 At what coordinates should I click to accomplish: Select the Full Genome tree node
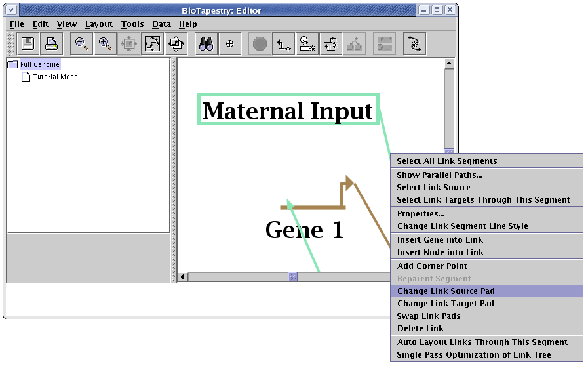[x=39, y=64]
